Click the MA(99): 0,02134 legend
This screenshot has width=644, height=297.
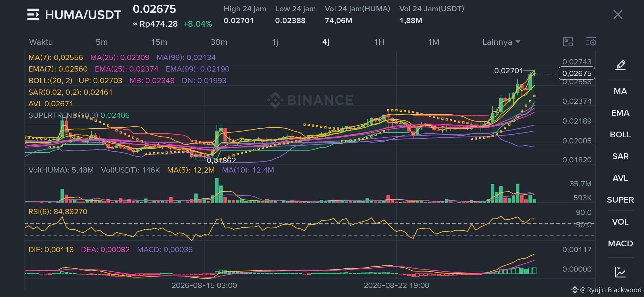coord(186,58)
